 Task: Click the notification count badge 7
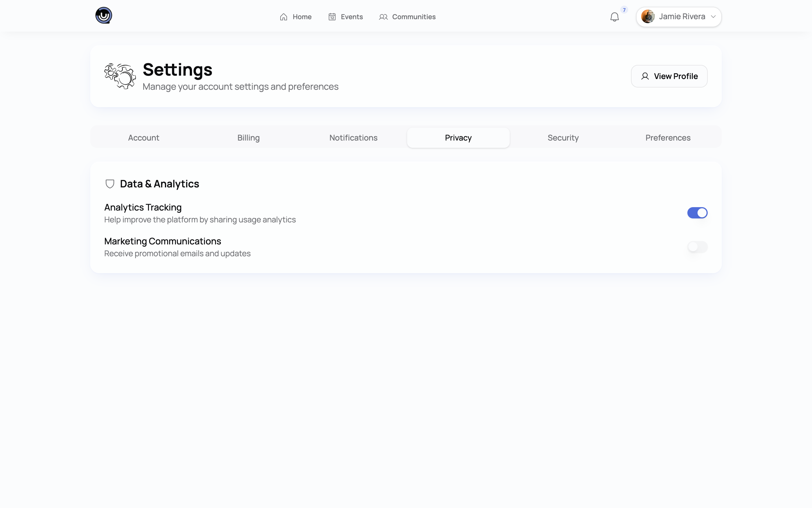coord(624,10)
